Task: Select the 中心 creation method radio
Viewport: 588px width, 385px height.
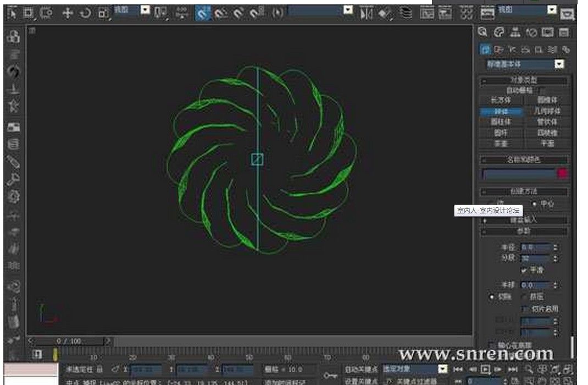Action: tap(534, 204)
